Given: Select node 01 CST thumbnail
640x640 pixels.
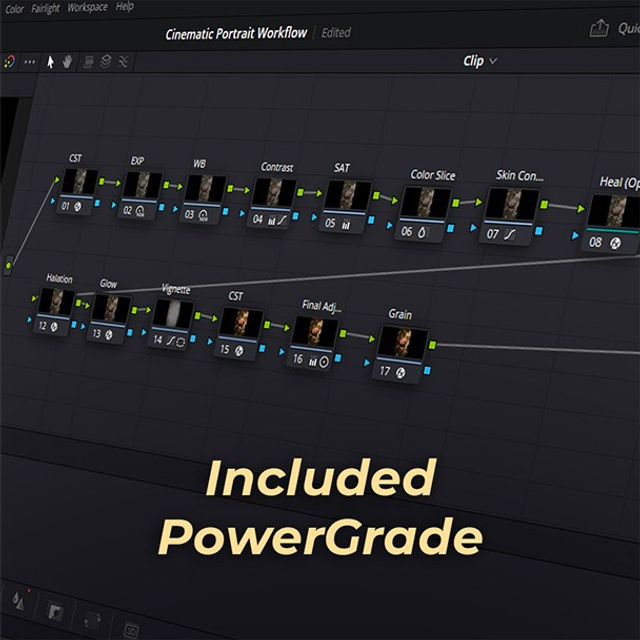Looking at the screenshot, I should pyautogui.click(x=79, y=182).
